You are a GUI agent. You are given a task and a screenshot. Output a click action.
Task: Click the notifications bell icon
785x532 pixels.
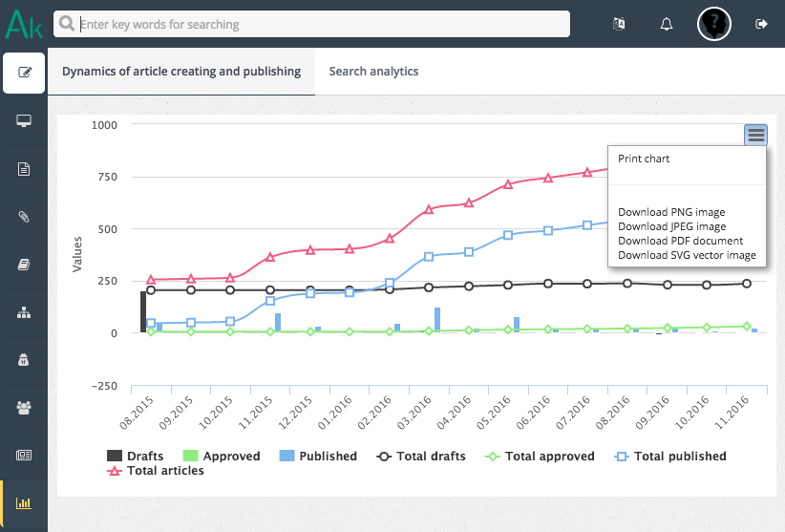tap(667, 24)
